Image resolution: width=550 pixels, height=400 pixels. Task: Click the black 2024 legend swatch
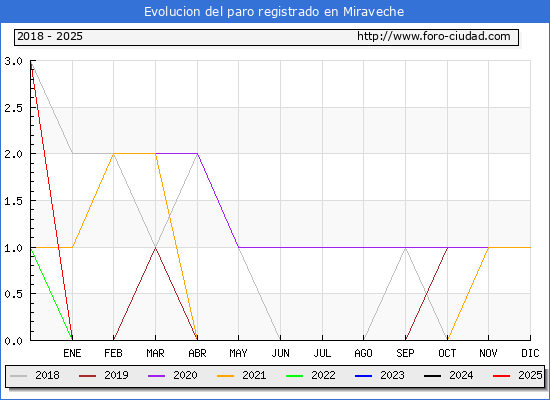click(x=432, y=376)
